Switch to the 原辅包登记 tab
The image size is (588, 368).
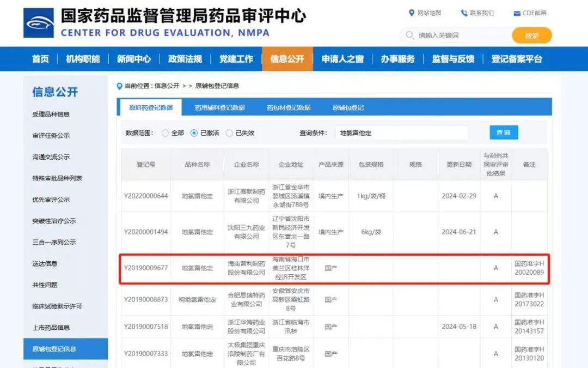[x=348, y=107]
